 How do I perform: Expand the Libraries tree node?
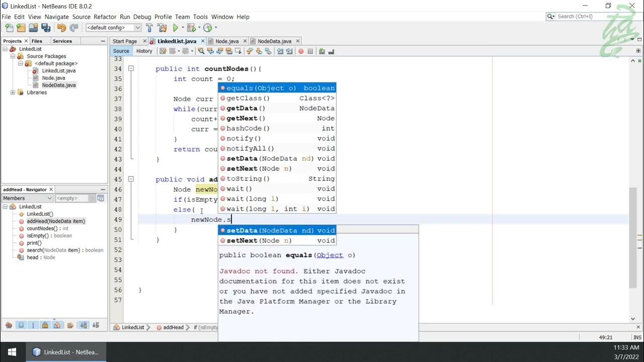click(x=13, y=93)
